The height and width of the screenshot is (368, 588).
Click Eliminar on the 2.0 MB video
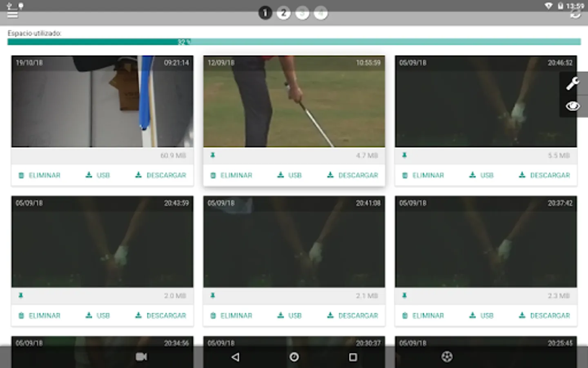click(x=39, y=316)
